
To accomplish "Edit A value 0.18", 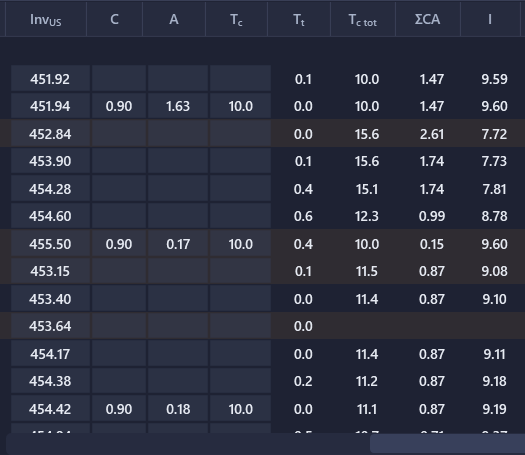I will 178,408.
